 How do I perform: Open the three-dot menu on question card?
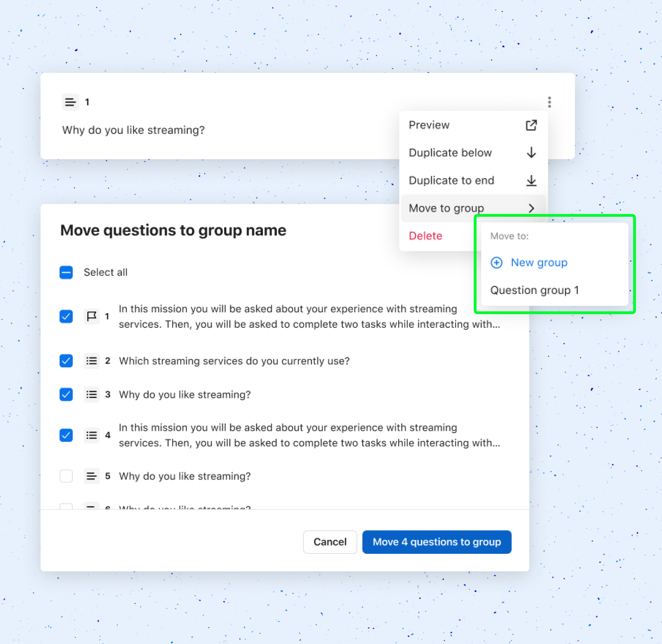click(549, 102)
